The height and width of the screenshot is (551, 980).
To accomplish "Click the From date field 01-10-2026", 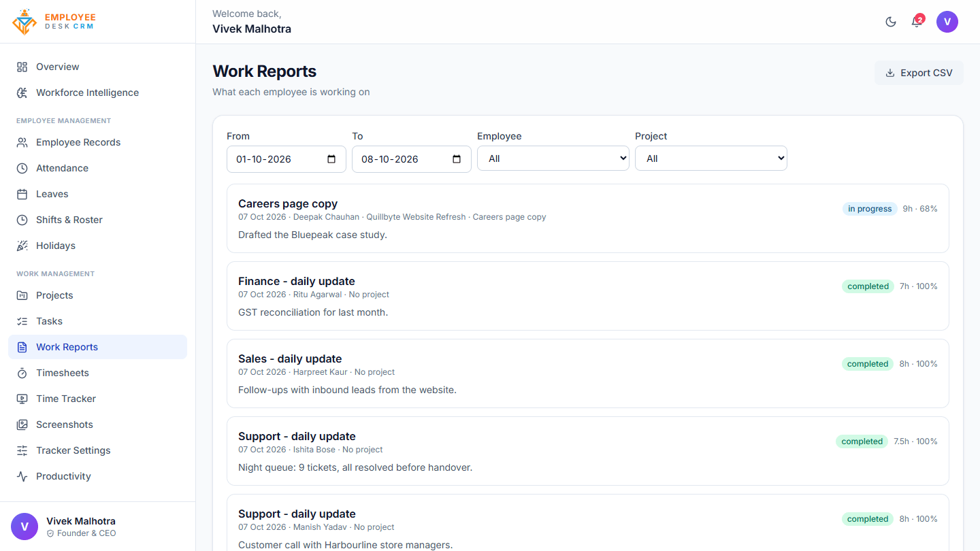I will tap(287, 159).
